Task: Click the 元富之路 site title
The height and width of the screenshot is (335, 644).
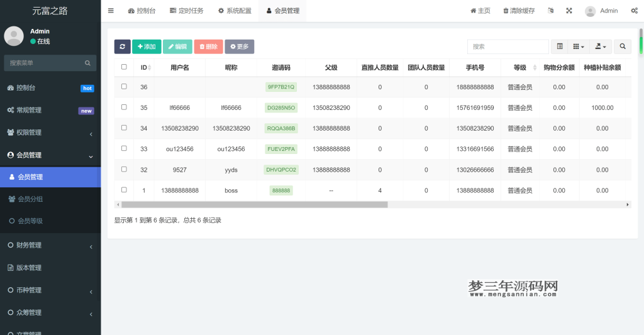Action: coord(50,11)
